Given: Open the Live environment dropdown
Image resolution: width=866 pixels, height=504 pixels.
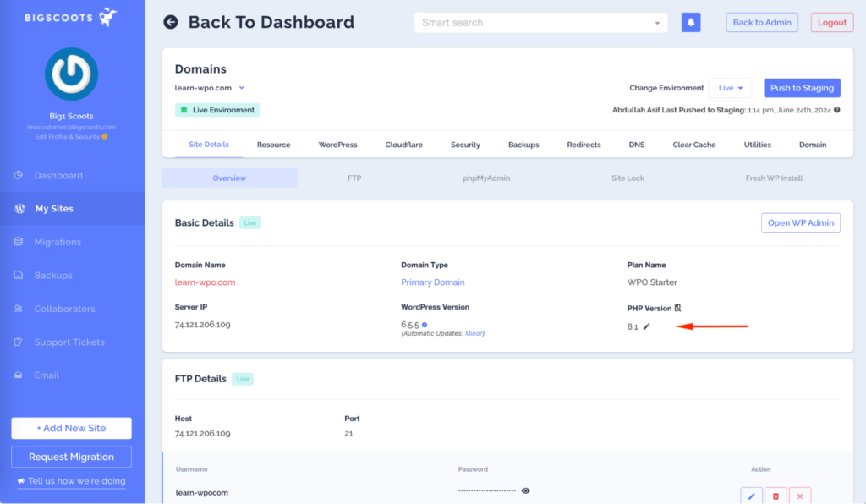Looking at the screenshot, I should pos(730,88).
